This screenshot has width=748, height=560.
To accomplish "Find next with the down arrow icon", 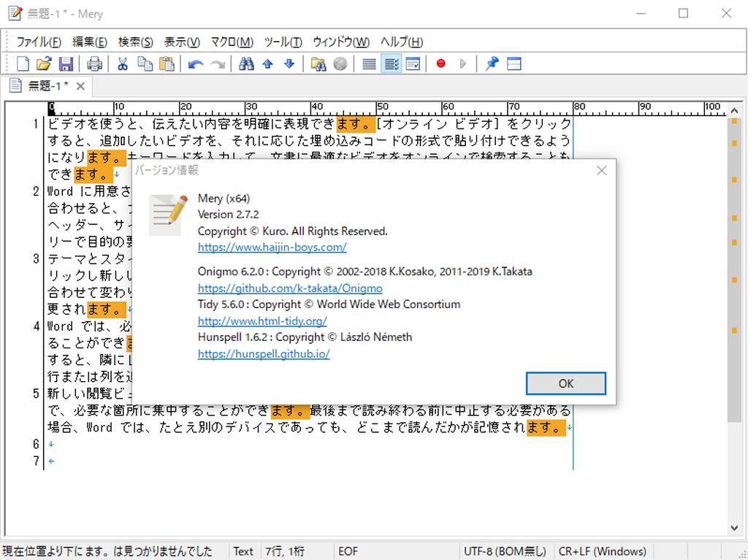I will (x=289, y=64).
